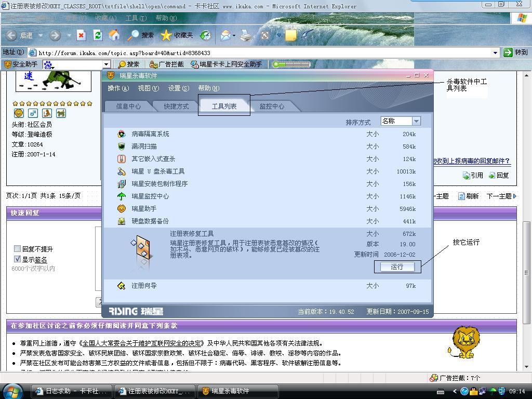Viewport: 532px width, 399px height.
Task: Click 广告拦截 toolbar button
Action: click(167, 64)
